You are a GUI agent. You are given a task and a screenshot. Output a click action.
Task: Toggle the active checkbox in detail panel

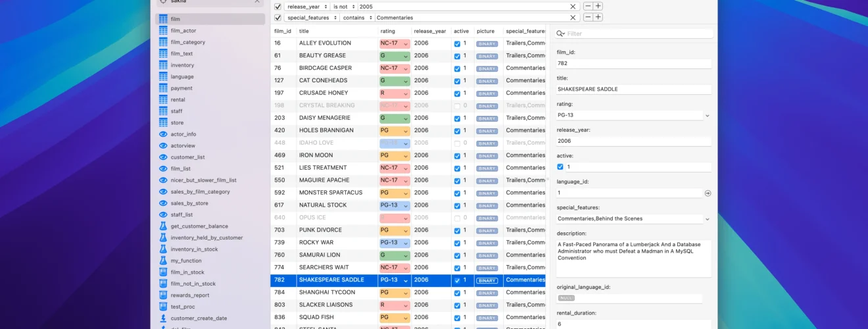(x=560, y=167)
